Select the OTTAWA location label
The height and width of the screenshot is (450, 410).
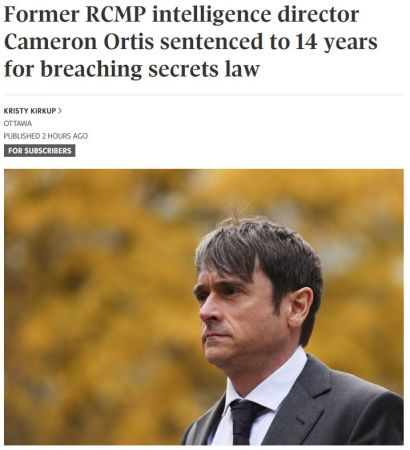[18, 123]
